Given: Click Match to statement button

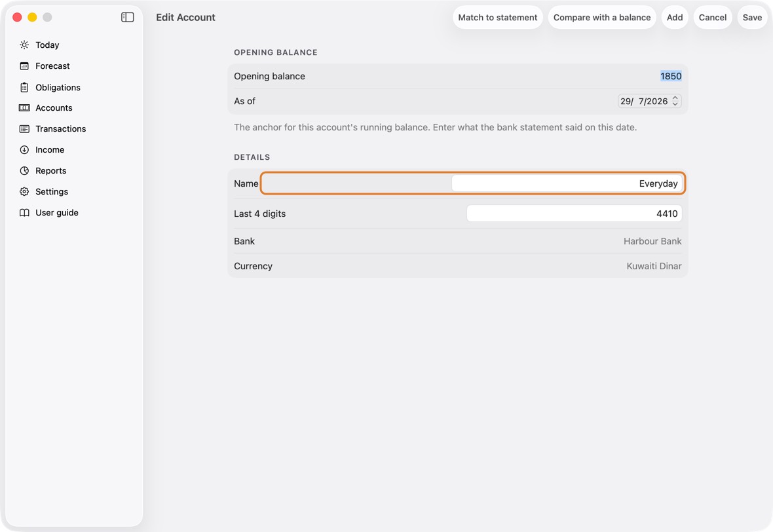Looking at the screenshot, I should coord(497,17).
